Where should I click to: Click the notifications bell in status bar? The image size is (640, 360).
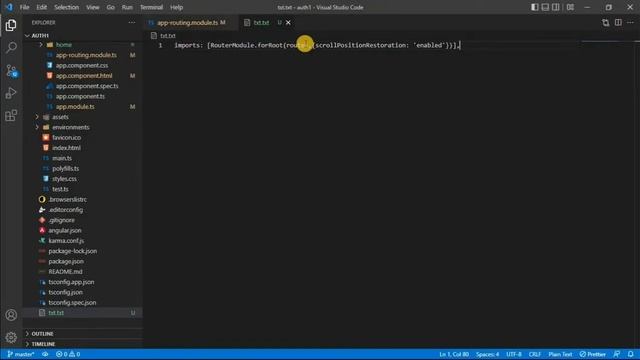click(x=631, y=354)
